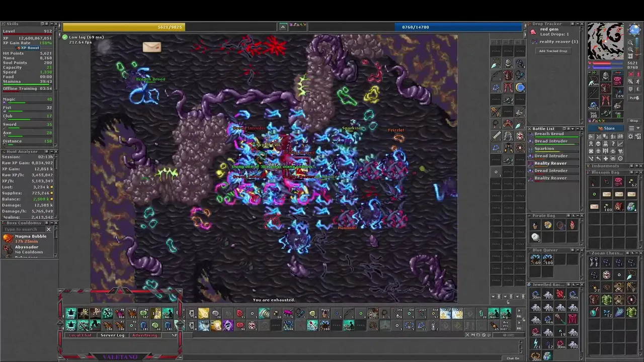Click the minimap compass globe

click(634, 30)
